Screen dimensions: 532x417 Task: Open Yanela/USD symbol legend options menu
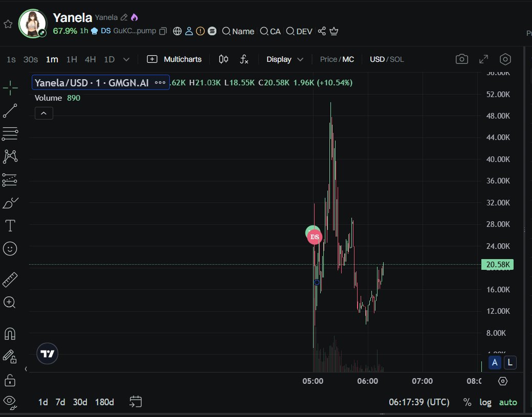click(160, 82)
